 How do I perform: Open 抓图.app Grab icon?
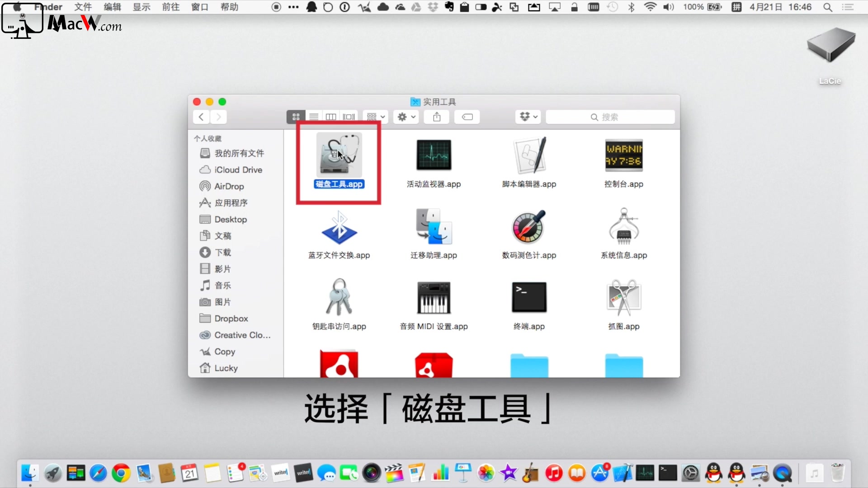(x=624, y=297)
